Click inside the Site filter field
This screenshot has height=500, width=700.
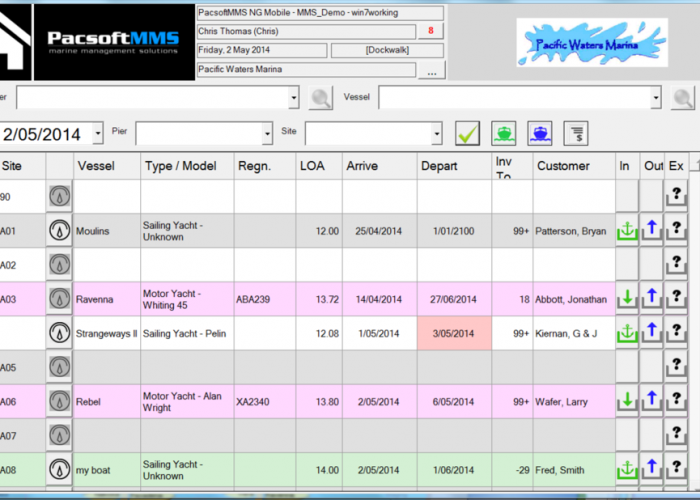(x=369, y=133)
